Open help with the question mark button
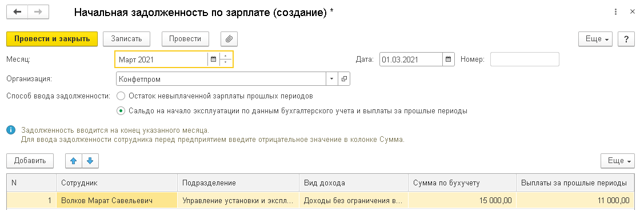The width and height of the screenshot is (644, 210). click(626, 39)
